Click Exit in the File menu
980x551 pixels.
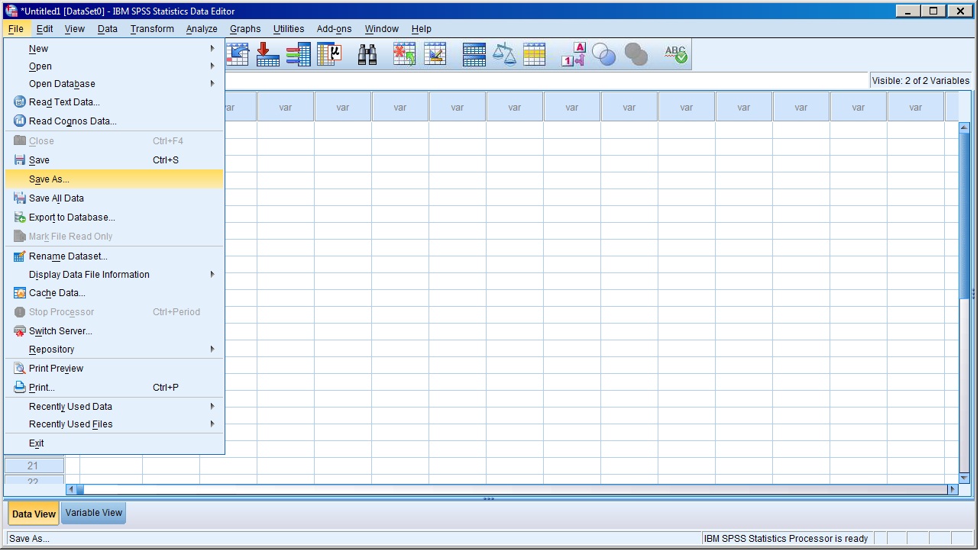click(36, 443)
